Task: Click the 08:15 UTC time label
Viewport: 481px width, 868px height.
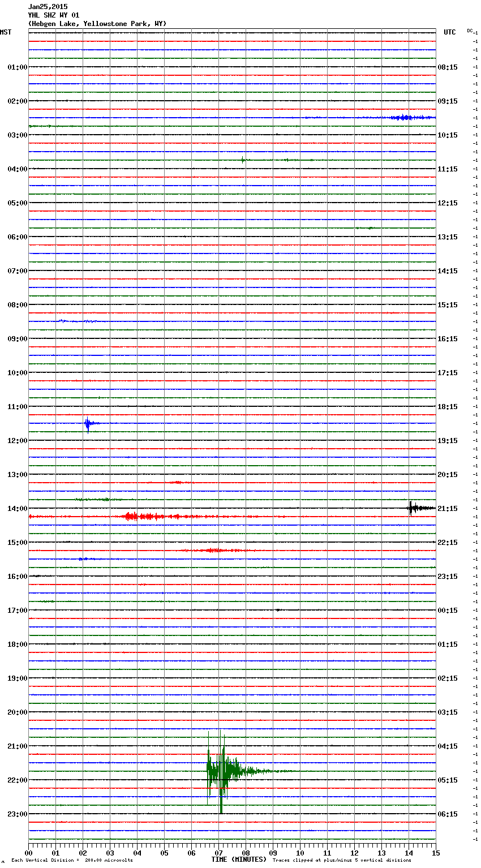Action: (448, 67)
